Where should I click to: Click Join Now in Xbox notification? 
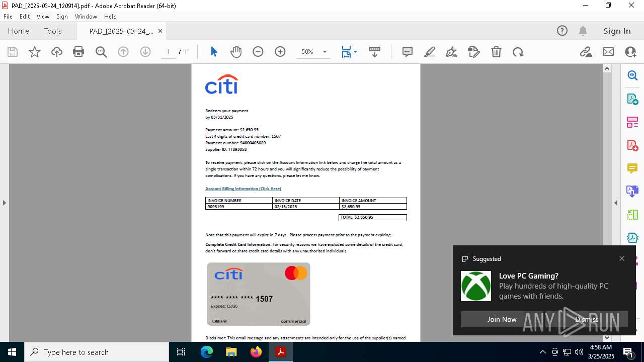pos(502,319)
